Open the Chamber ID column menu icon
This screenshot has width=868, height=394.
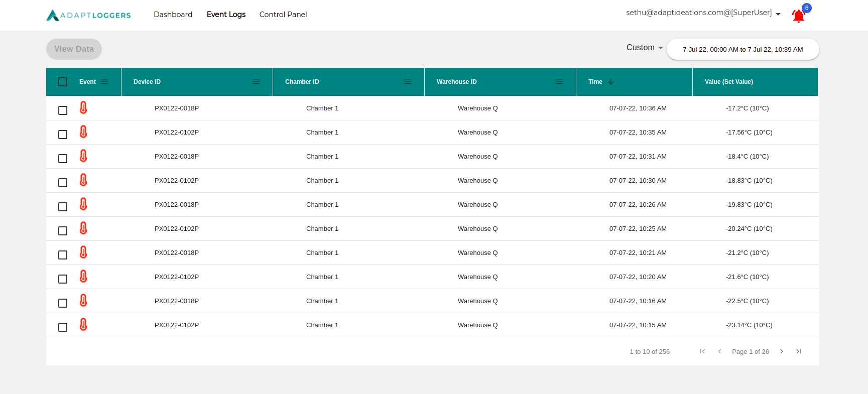point(408,82)
